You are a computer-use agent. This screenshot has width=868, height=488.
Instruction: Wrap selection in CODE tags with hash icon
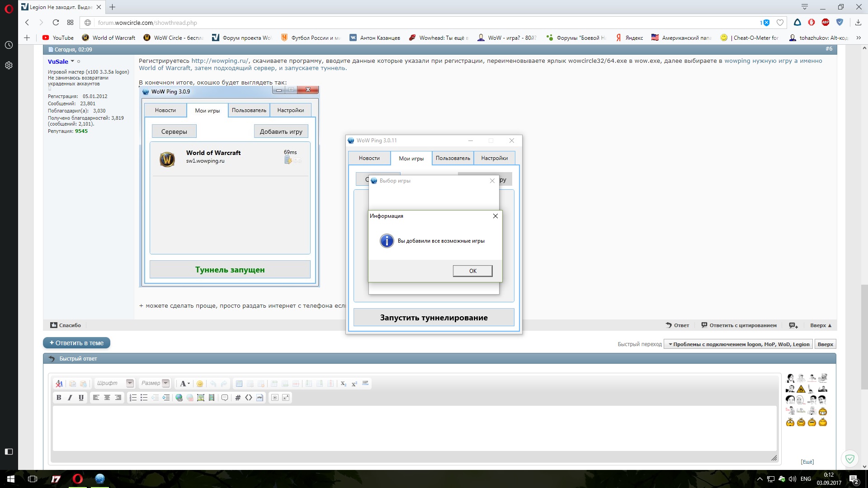[238, 398]
